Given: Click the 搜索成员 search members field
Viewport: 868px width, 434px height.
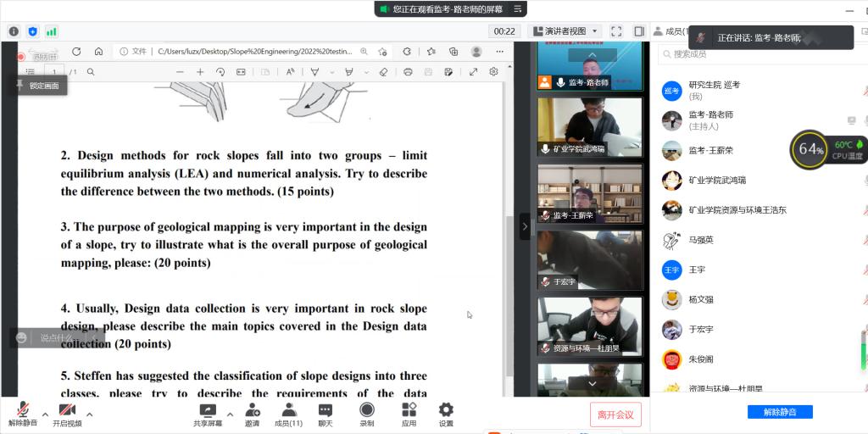Looking at the screenshot, I should click(x=761, y=54).
